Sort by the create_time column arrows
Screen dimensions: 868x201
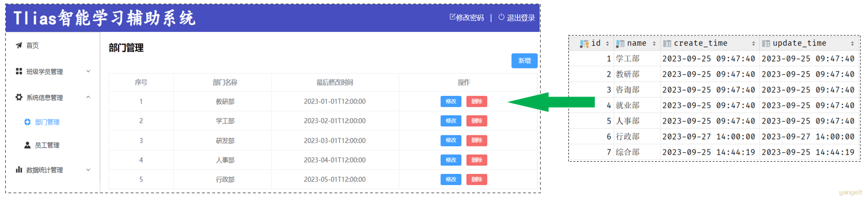pyautogui.click(x=753, y=44)
